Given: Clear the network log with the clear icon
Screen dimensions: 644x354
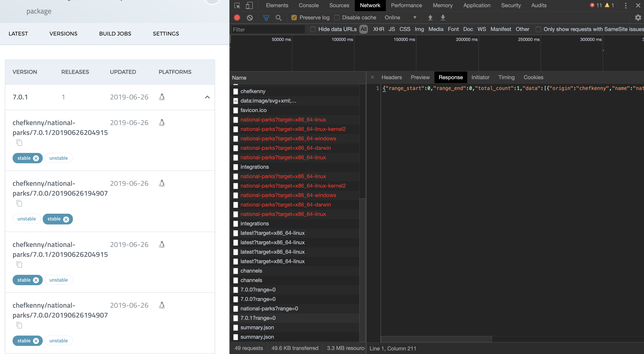Looking at the screenshot, I should pyautogui.click(x=250, y=18).
